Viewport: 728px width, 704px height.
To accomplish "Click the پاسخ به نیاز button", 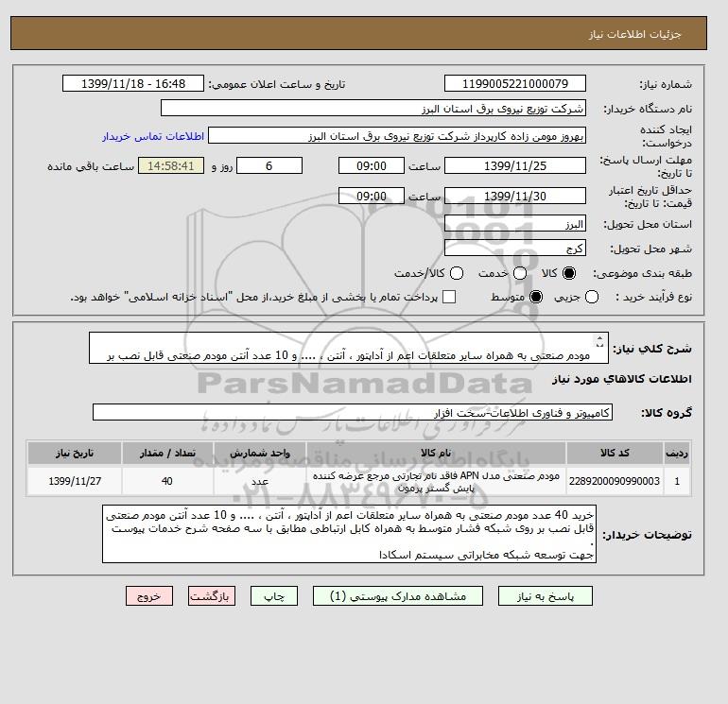I will coord(546,596).
